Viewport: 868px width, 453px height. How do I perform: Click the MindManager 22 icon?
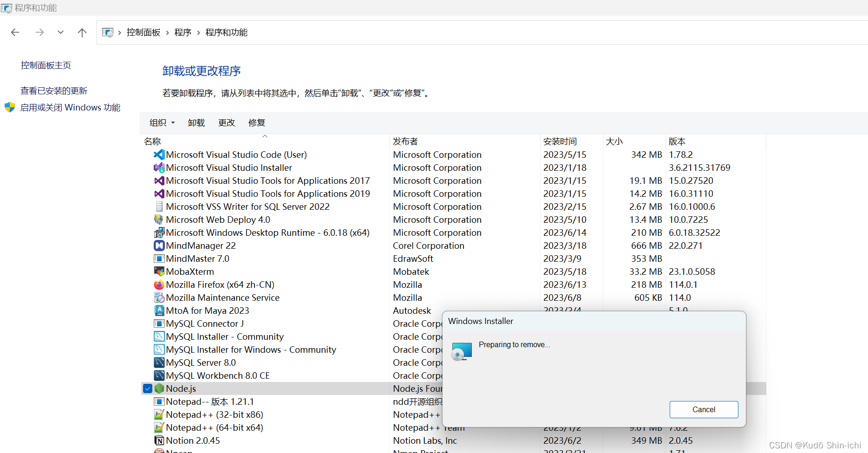tap(159, 246)
